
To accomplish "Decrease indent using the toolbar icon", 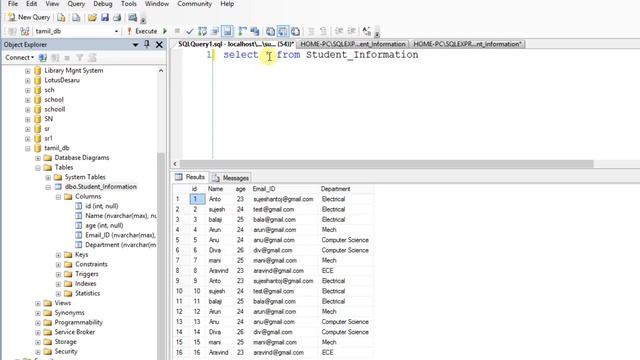I will coord(339,31).
